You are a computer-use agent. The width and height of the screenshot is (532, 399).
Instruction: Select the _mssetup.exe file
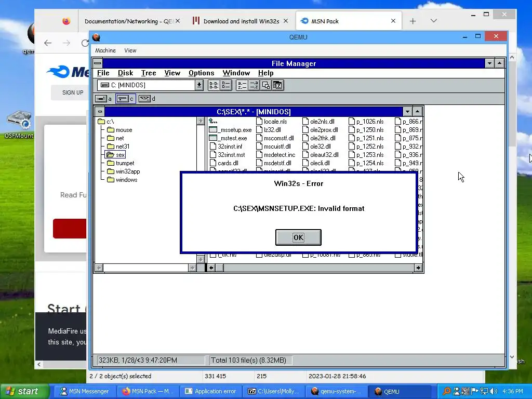[x=230, y=130]
